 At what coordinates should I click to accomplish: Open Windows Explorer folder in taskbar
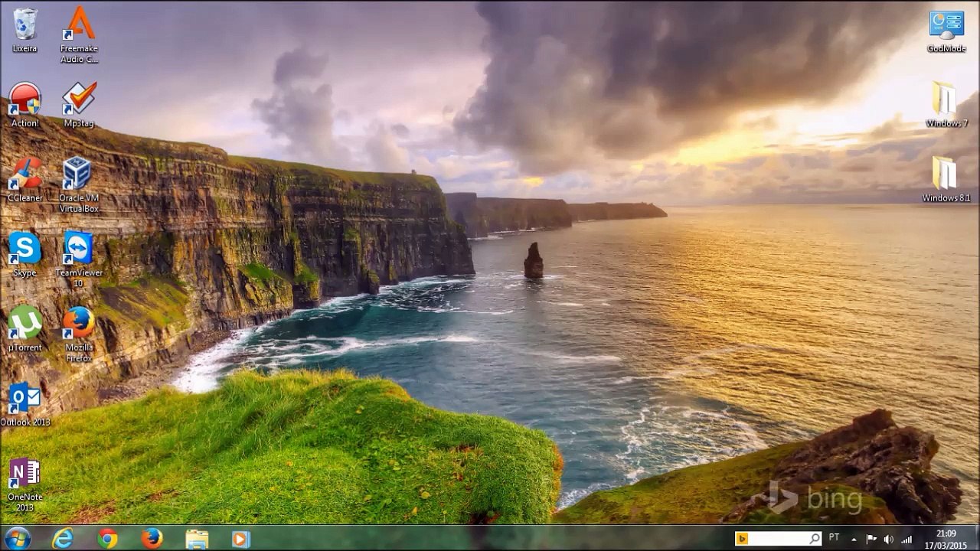point(197,539)
